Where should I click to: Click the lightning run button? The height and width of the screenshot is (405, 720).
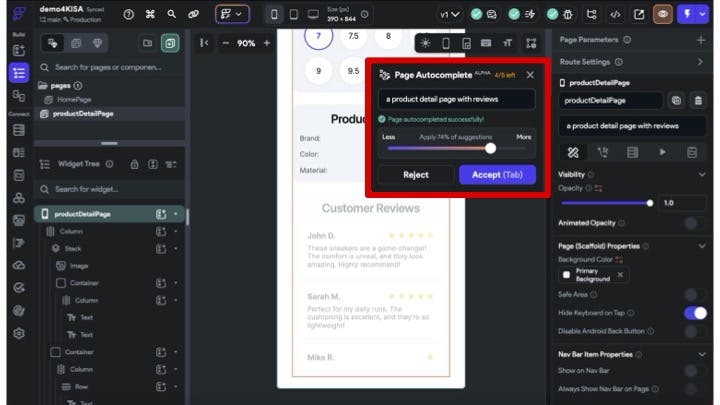click(x=687, y=14)
